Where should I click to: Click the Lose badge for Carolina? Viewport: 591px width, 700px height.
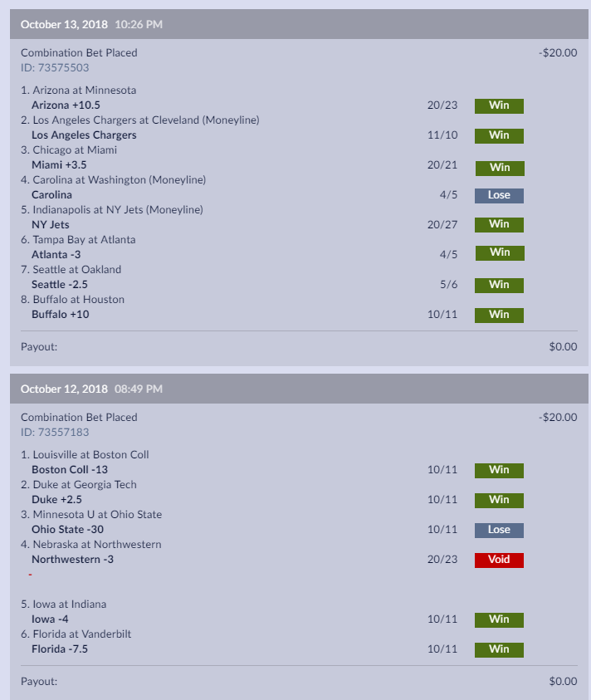coord(499,195)
